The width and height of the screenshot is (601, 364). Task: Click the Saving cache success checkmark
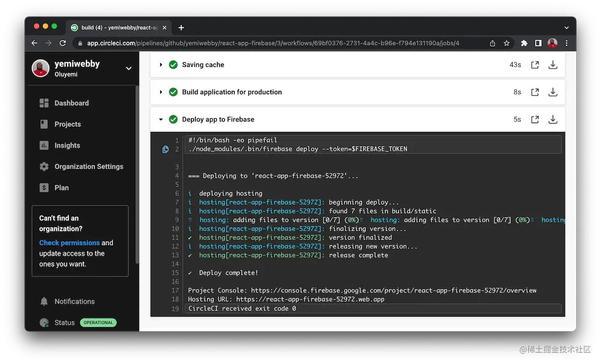tap(173, 65)
